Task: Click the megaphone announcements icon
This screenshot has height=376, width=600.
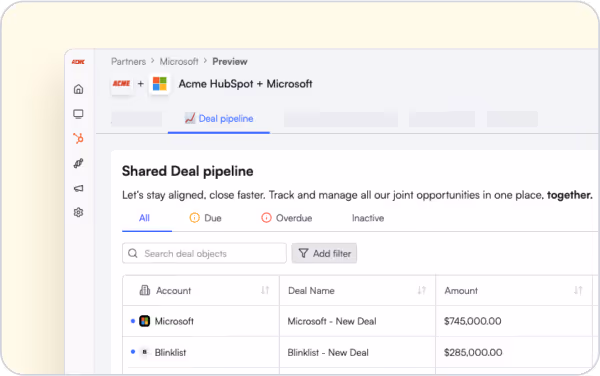Action: tap(78, 188)
